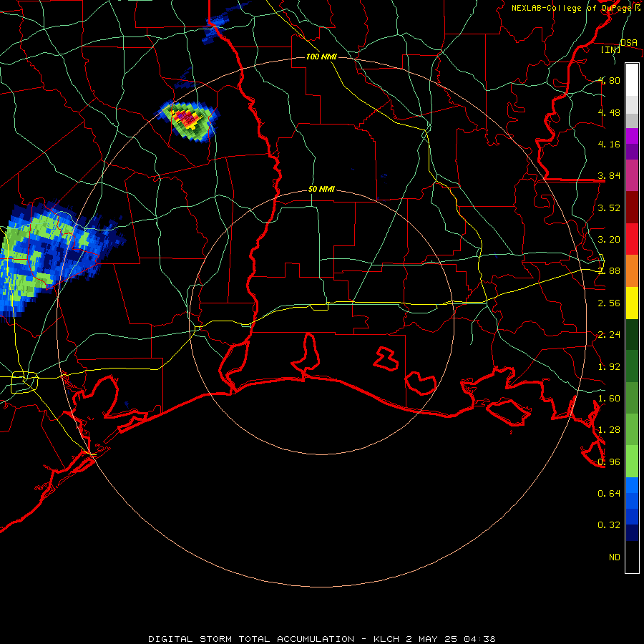Screen dimensions: 644x644
Task: Click the 2.88 legend value
Action: [x=610, y=271]
